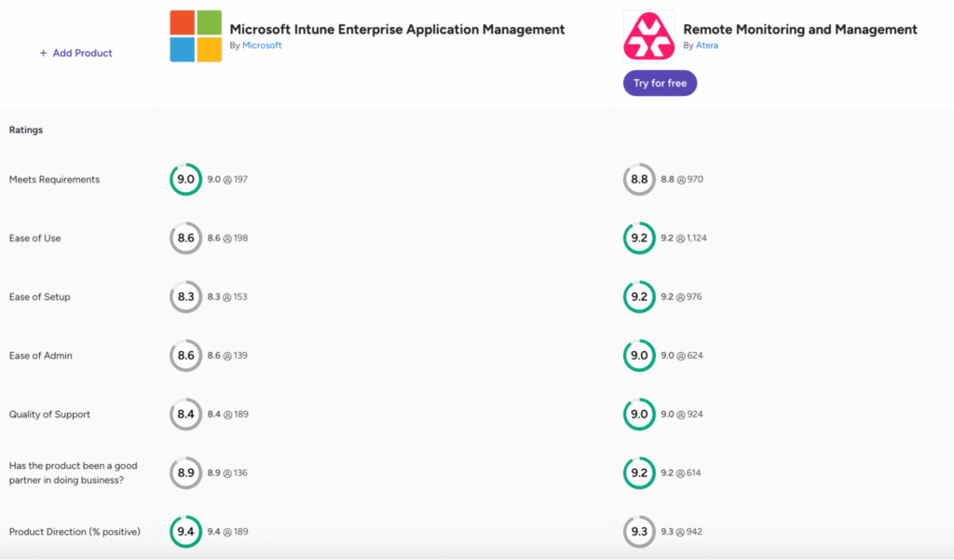Image resolution: width=954 pixels, height=560 pixels.
Task: Click the '8.3 @ 153' review count text
Action: (x=227, y=297)
